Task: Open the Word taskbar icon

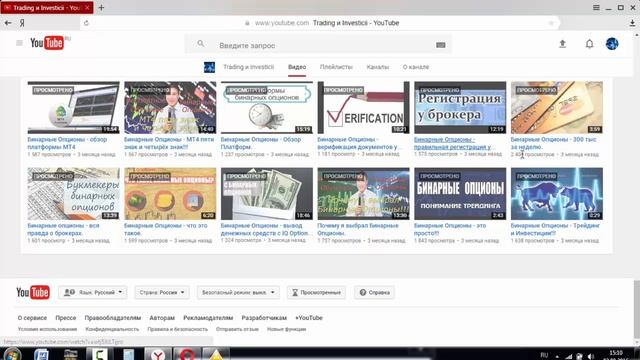Action: [x=41, y=354]
